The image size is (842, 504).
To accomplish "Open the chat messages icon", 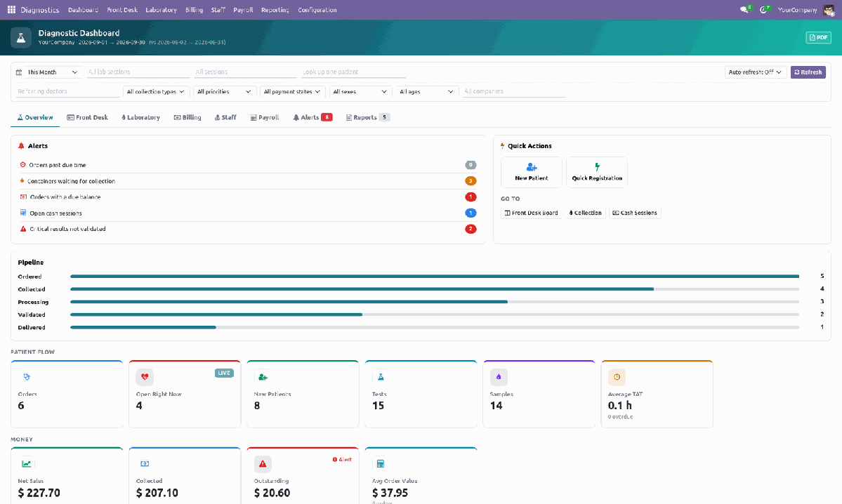I will (x=744, y=10).
